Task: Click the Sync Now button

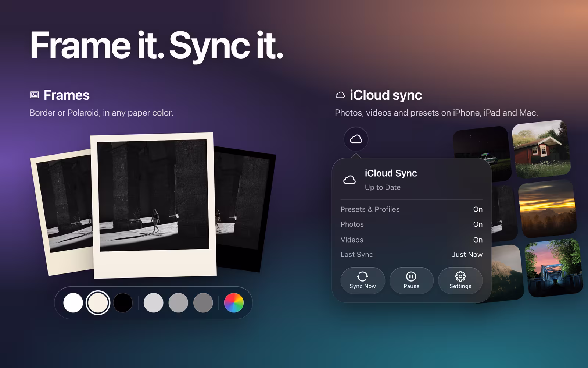Action: pos(363,280)
